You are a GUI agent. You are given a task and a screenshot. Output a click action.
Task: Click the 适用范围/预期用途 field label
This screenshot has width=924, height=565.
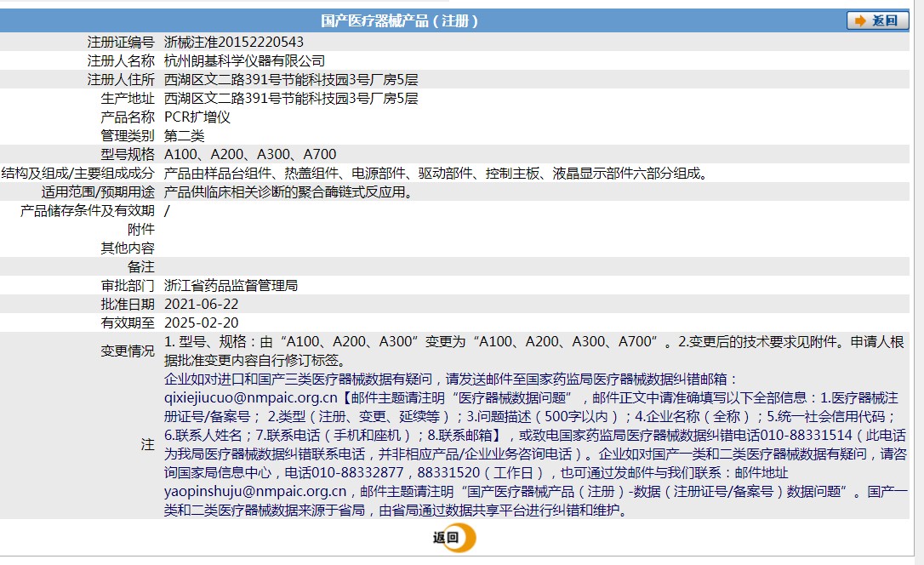tap(98, 192)
